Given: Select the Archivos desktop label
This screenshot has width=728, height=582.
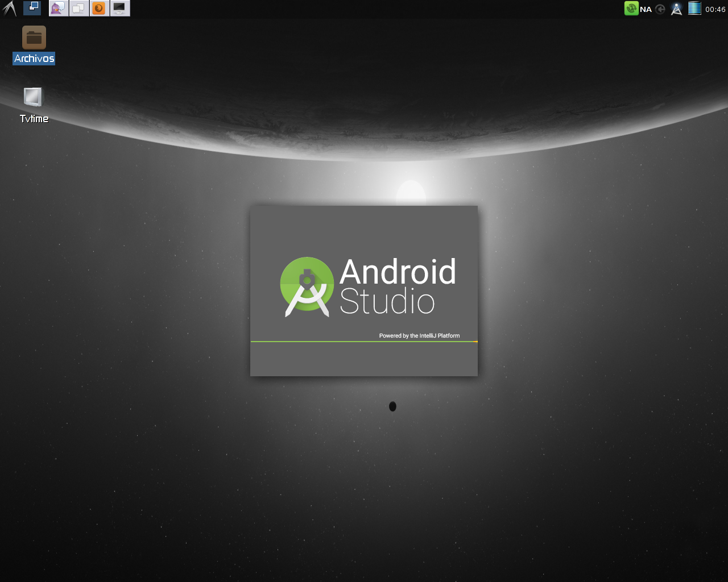Looking at the screenshot, I should click(34, 59).
